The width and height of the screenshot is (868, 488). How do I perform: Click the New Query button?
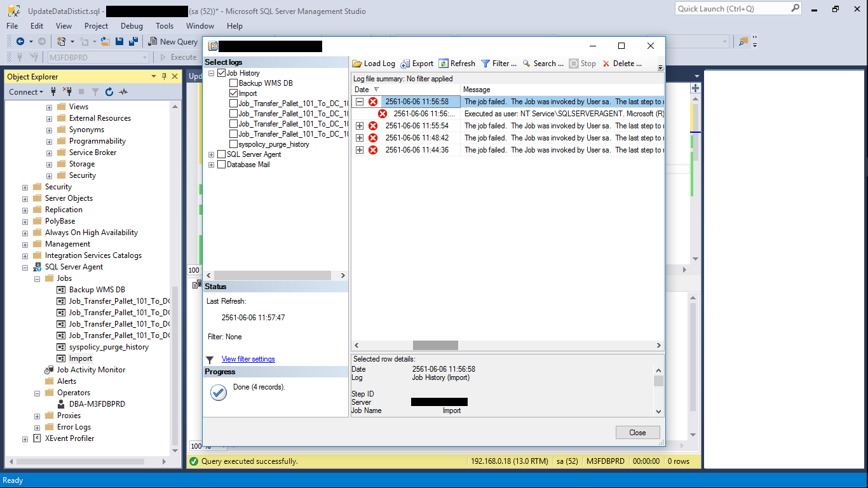click(173, 41)
